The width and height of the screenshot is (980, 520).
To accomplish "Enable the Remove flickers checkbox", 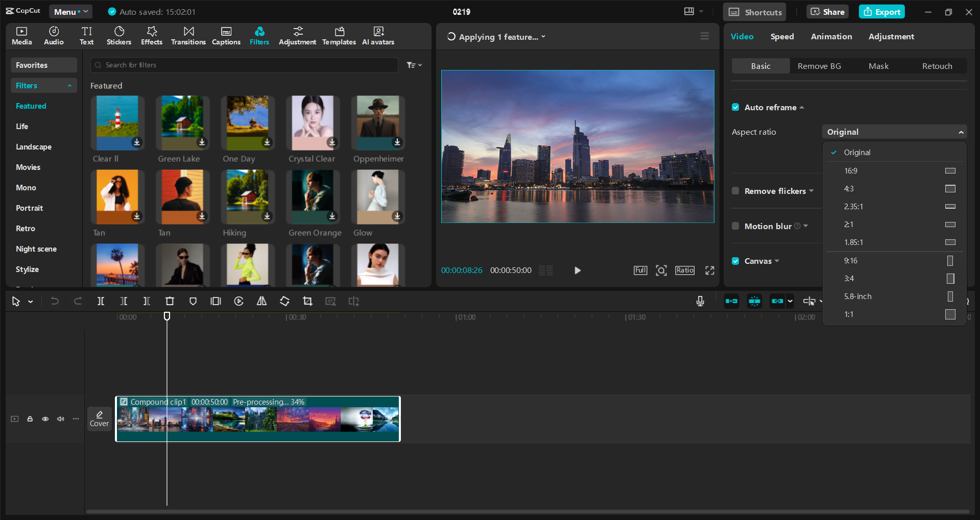I will 735,191.
